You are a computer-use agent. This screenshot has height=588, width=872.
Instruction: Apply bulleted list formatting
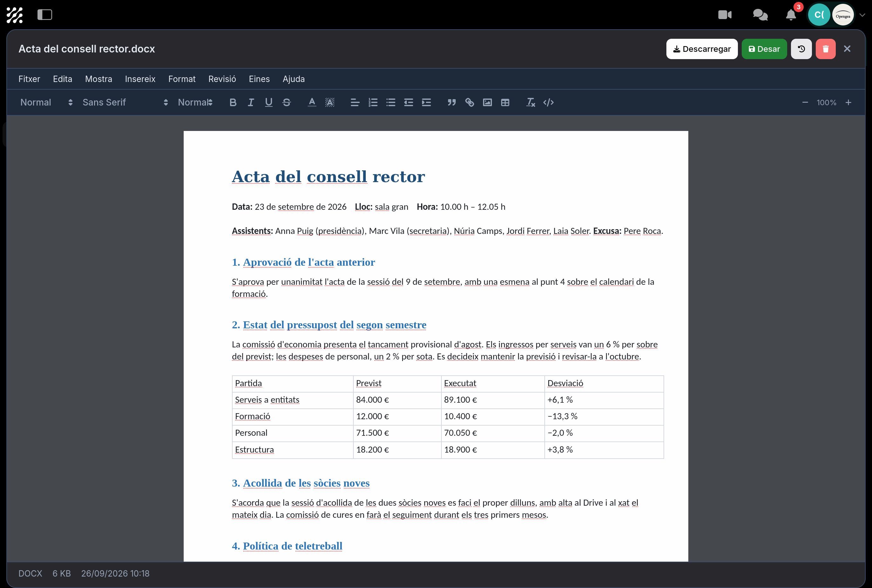pyautogui.click(x=391, y=102)
